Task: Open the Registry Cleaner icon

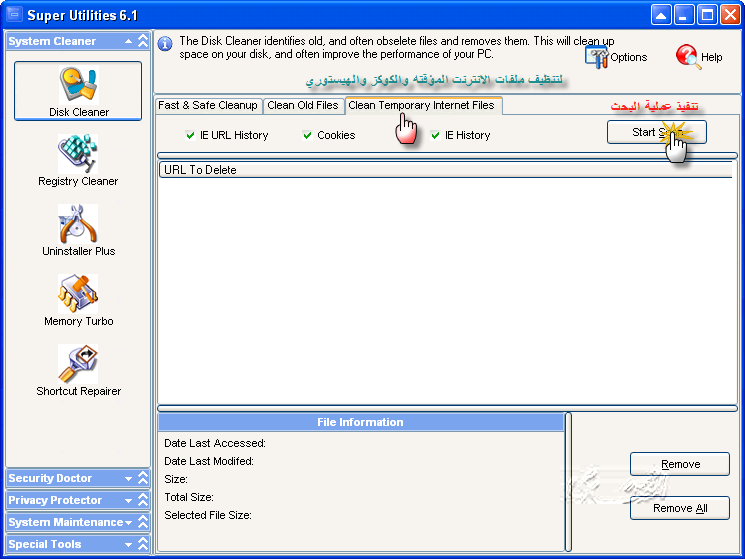Action: click(x=78, y=154)
